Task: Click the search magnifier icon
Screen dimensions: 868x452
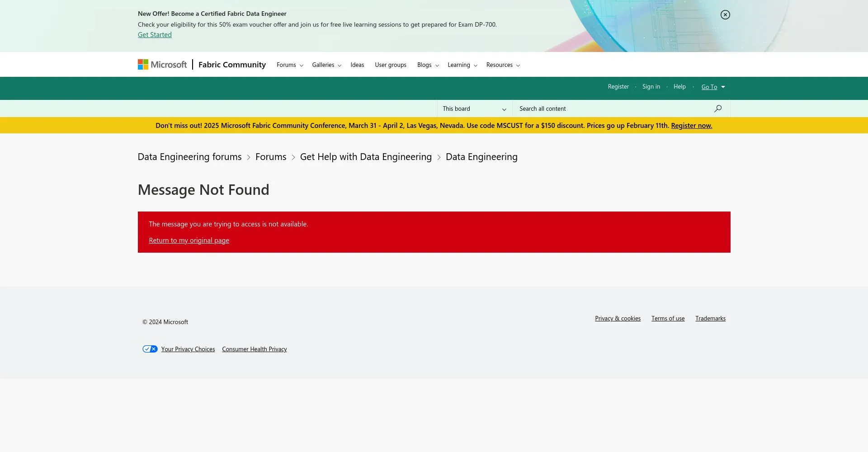Action: point(718,108)
